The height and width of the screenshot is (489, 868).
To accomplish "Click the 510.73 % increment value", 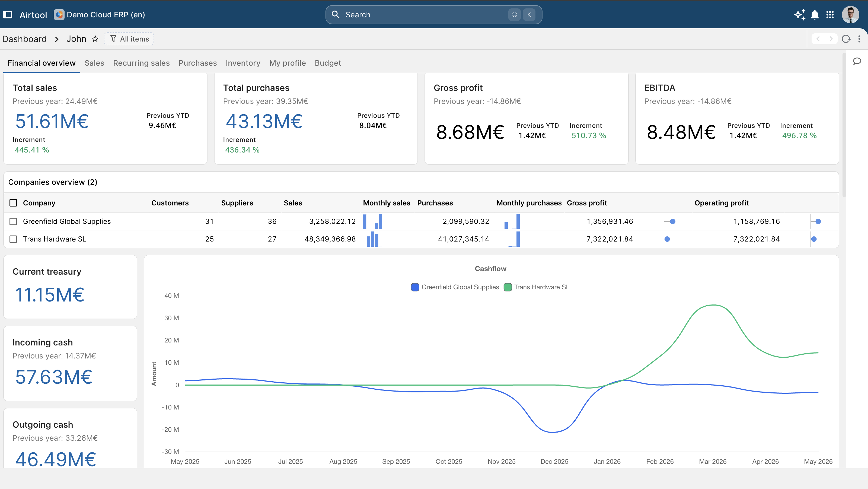I will coord(588,135).
